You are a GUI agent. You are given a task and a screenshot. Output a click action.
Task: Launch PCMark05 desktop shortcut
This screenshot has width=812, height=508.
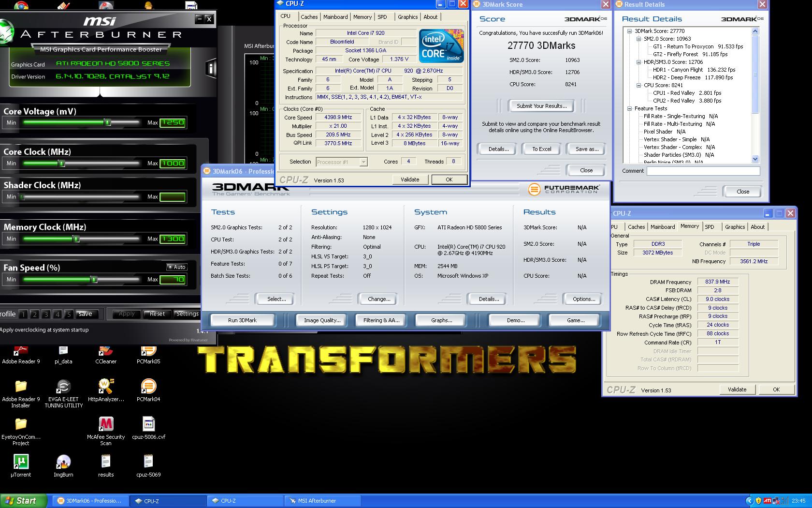[148, 355]
